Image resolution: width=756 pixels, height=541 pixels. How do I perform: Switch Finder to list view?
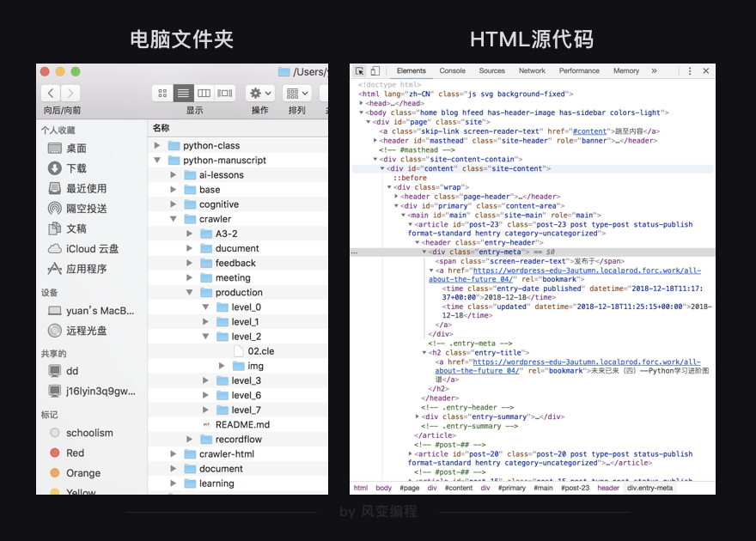[183, 93]
